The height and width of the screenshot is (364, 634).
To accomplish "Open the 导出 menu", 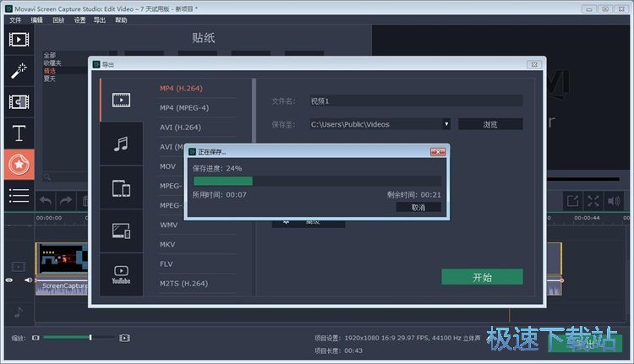I will 100,19.
